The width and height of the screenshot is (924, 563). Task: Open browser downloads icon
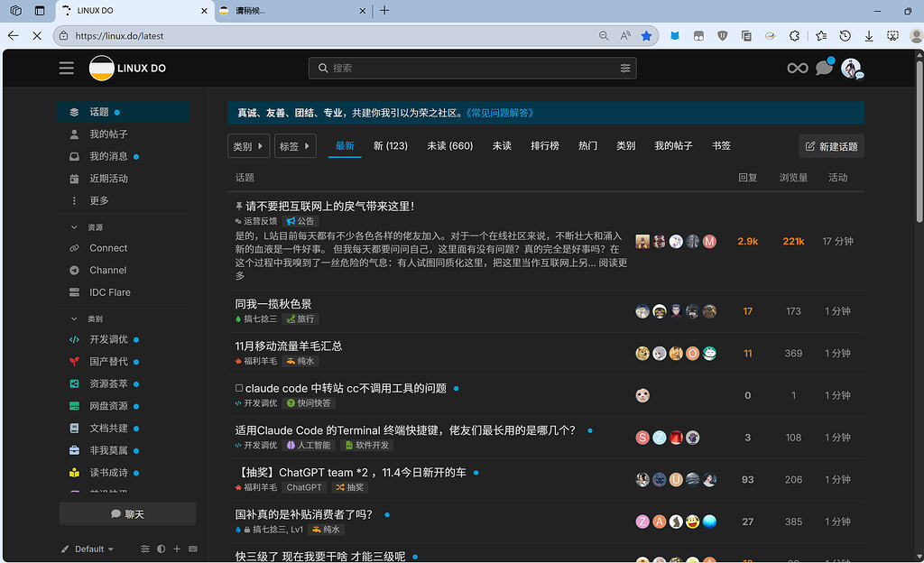click(x=869, y=36)
